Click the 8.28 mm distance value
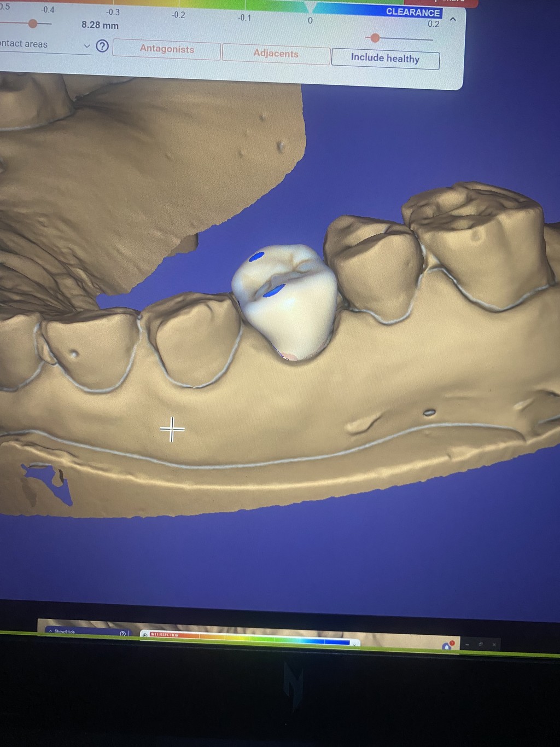Image resolution: width=560 pixels, height=747 pixels. coord(100,25)
